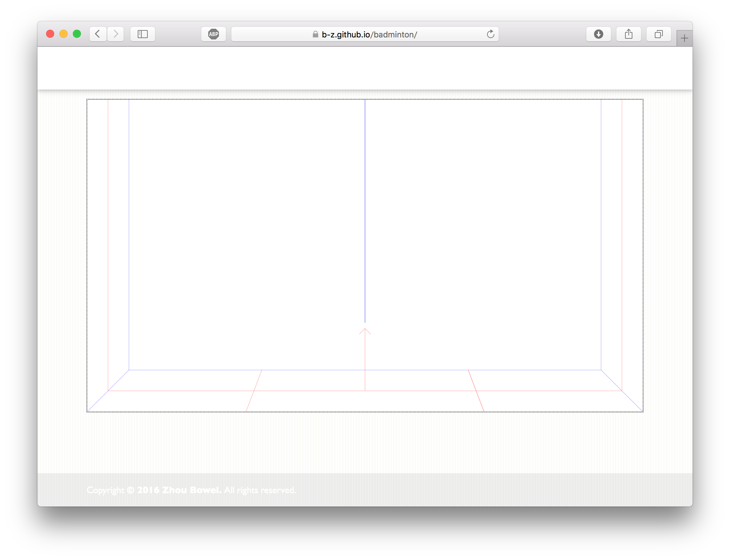Click the blue vertical center line
The width and height of the screenshot is (730, 560).
coord(365,211)
